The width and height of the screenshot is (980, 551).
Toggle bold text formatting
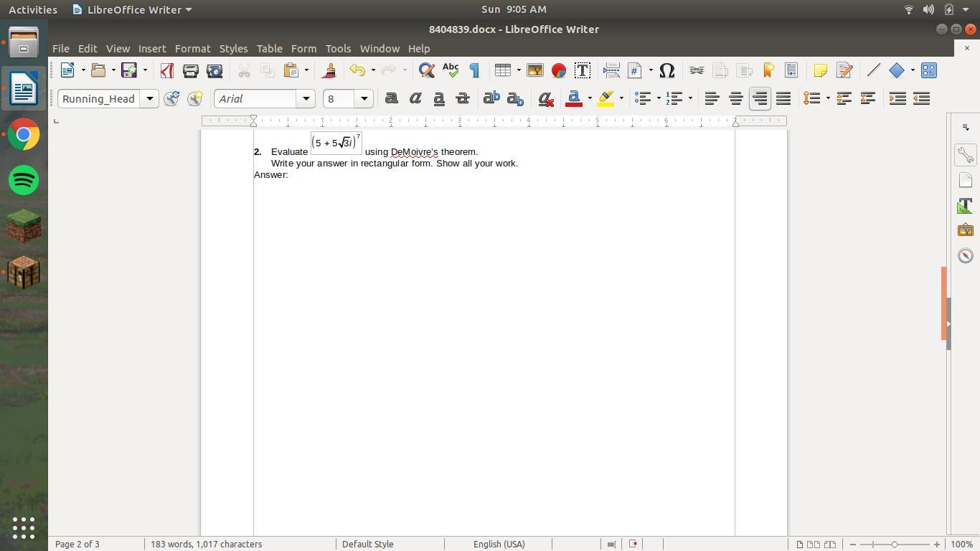[x=392, y=98]
